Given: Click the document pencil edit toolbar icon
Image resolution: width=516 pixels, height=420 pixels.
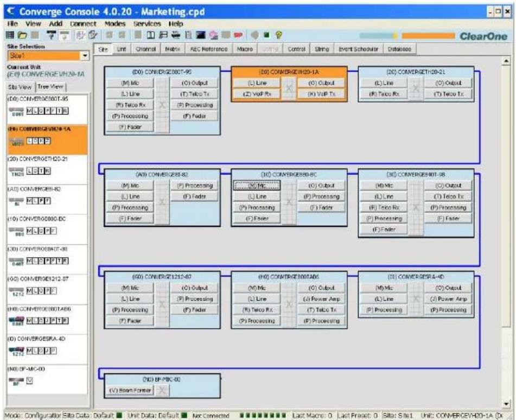Looking at the screenshot, I should pyautogui.click(x=93, y=35).
